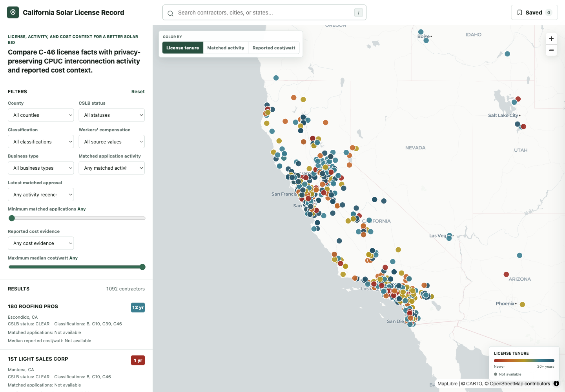This screenshot has width=565, height=392.
Task: Open the Business type dropdown
Action: (x=41, y=168)
